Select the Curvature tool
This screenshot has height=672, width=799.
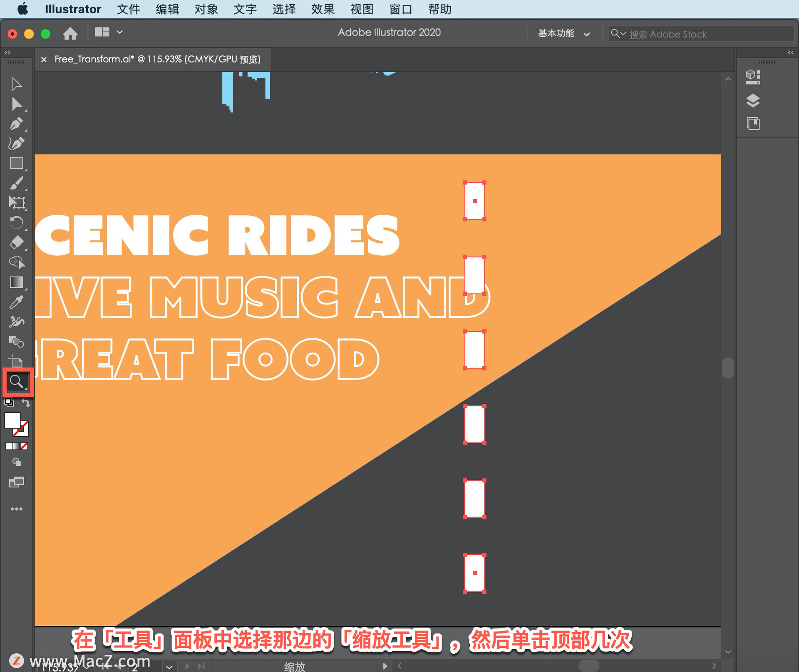tap(17, 143)
